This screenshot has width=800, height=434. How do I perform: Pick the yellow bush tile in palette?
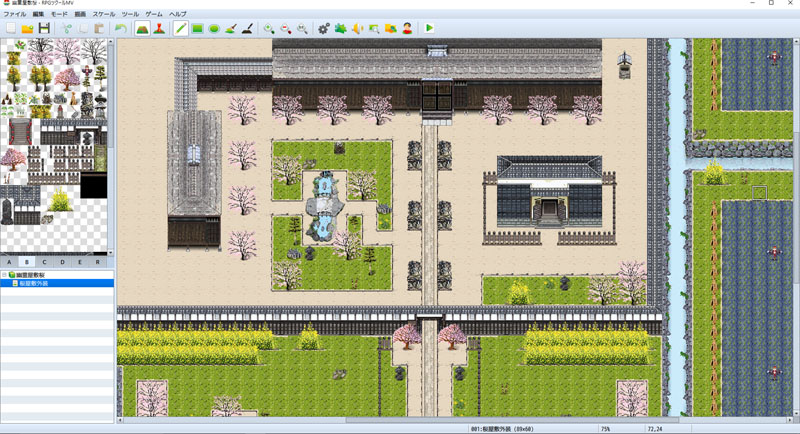click(x=60, y=201)
